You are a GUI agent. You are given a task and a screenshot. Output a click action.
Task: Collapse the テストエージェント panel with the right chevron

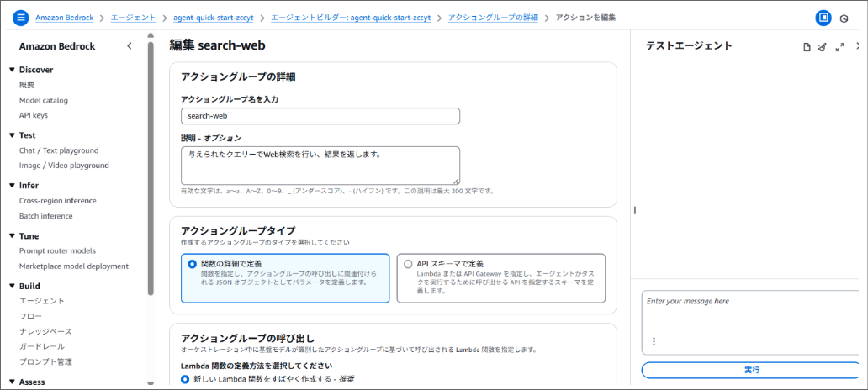click(x=857, y=47)
